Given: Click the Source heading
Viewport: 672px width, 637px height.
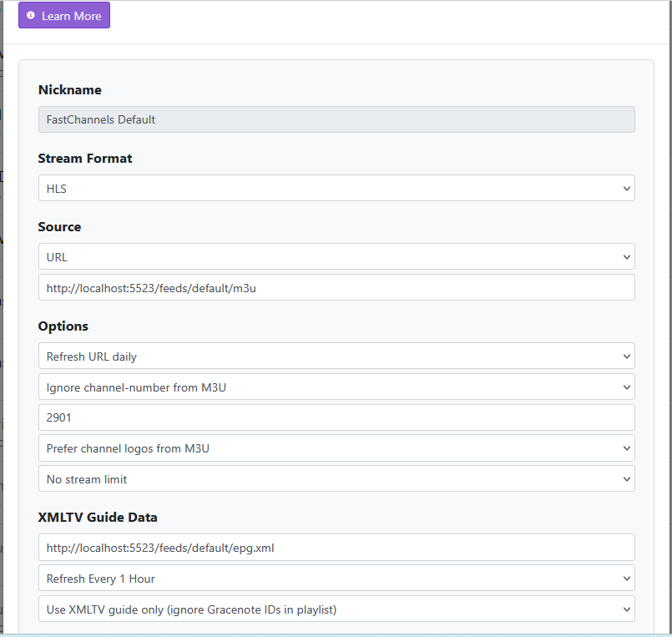Looking at the screenshot, I should (59, 227).
